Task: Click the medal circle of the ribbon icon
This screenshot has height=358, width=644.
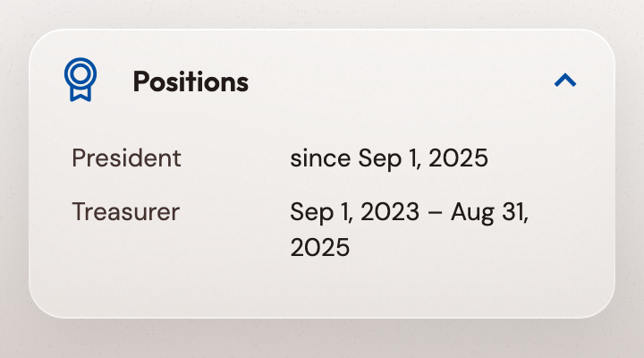Action: pyautogui.click(x=80, y=74)
